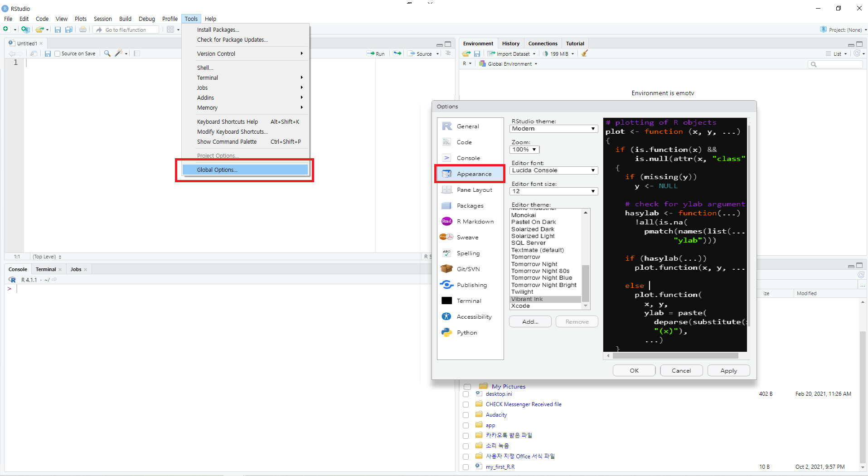The image size is (868, 476).
Task: Click the Run button
Action: coord(376,53)
